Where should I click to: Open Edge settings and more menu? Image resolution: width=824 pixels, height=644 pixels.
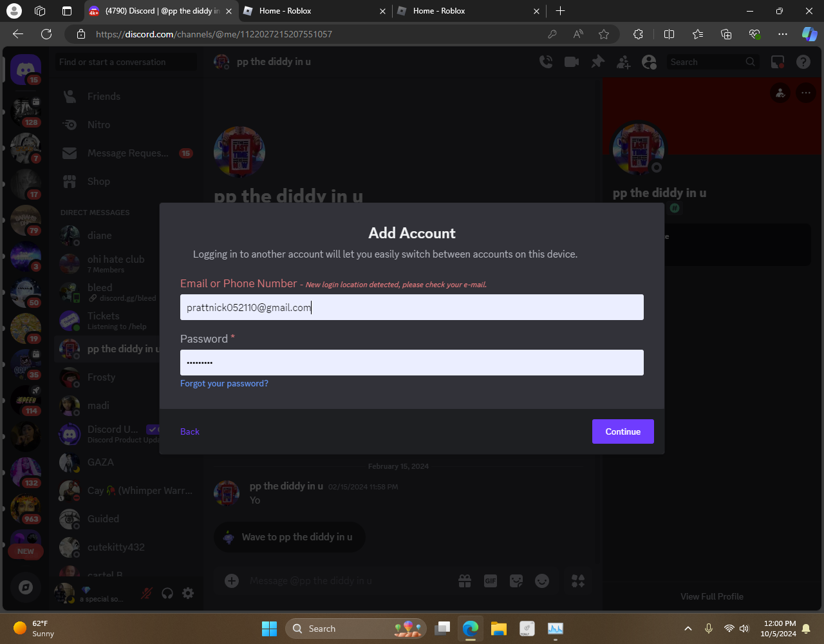(x=782, y=34)
